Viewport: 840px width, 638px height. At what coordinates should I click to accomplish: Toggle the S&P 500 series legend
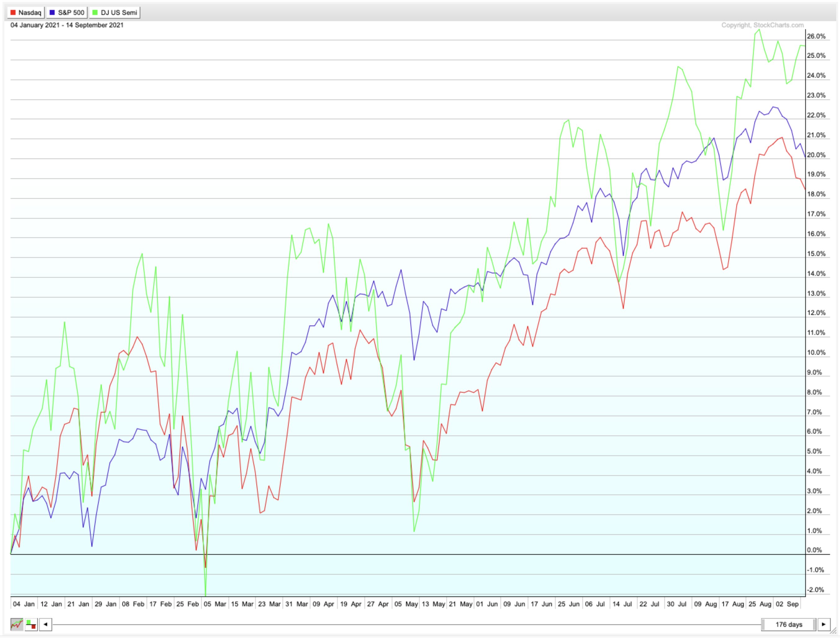67,12
